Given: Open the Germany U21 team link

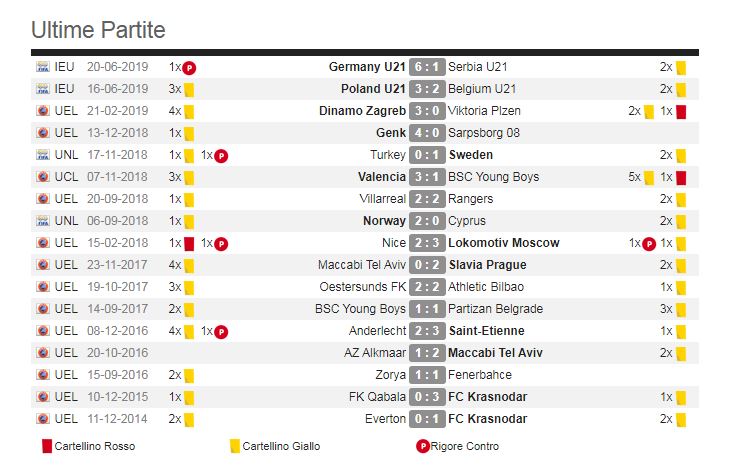Looking at the screenshot, I should tap(367, 67).
